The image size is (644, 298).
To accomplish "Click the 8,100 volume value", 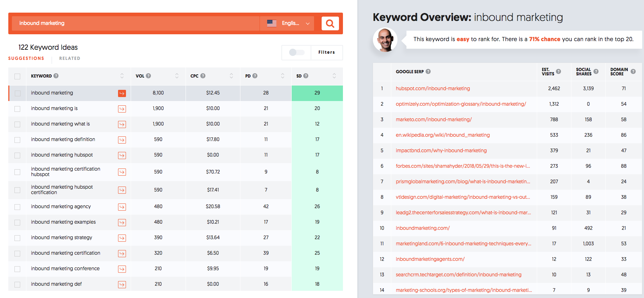I will point(158,93).
